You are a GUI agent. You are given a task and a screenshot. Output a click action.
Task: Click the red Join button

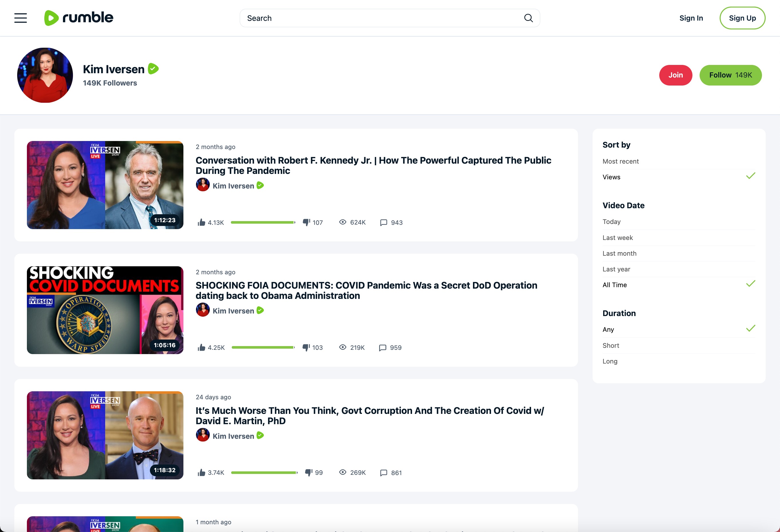[675, 75]
